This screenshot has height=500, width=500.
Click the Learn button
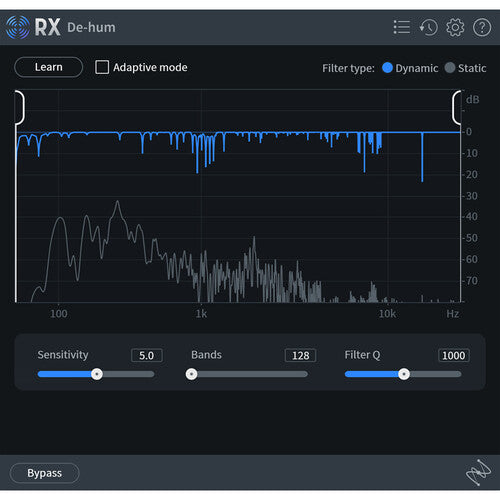click(49, 67)
